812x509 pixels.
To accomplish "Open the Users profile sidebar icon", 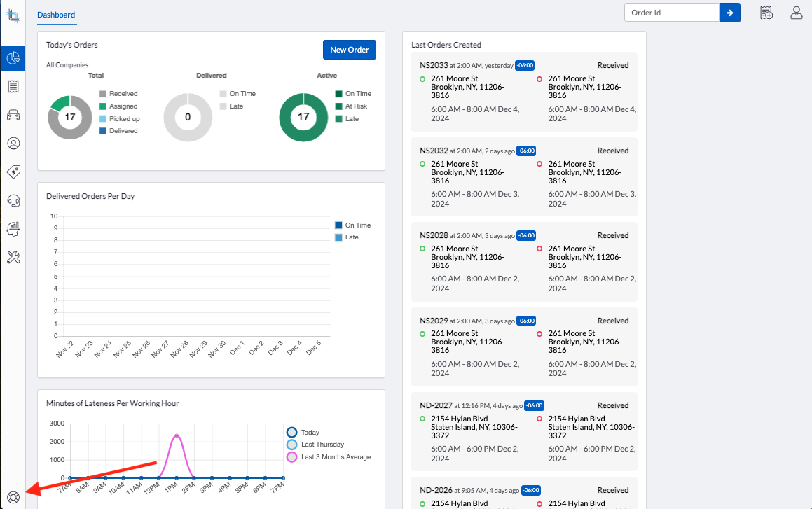I will (13, 144).
